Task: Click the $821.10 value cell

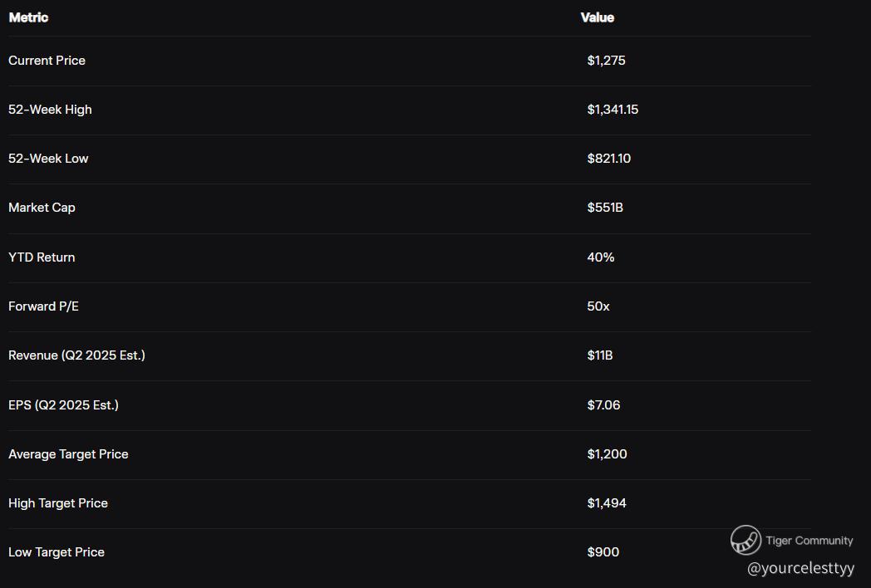Action: pyautogui.click(x=608, y=159)
